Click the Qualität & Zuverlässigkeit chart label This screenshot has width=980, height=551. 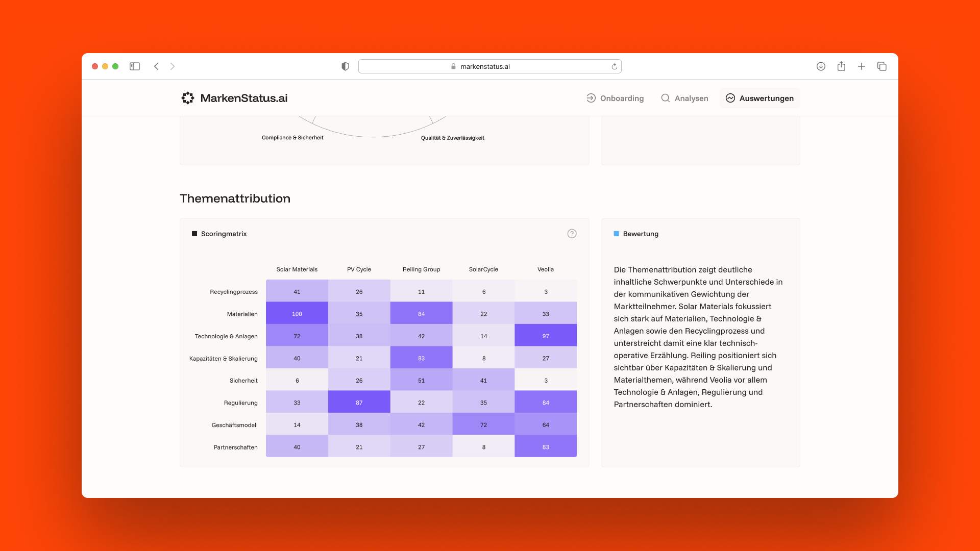click(453, 138)
